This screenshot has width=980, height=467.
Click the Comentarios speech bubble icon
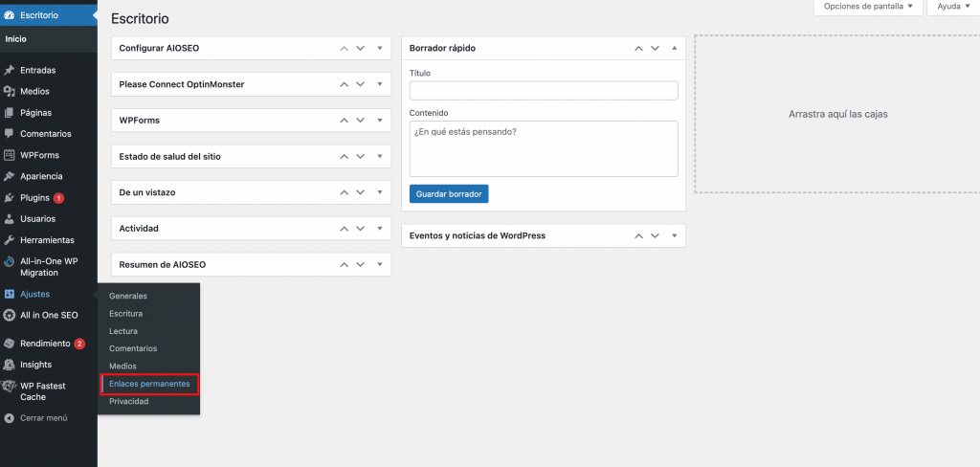click(x=10, y=134)
